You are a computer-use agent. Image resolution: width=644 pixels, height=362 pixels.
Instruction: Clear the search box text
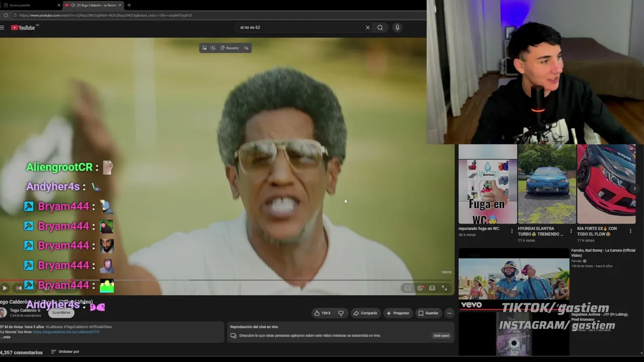tap(368, 28)
